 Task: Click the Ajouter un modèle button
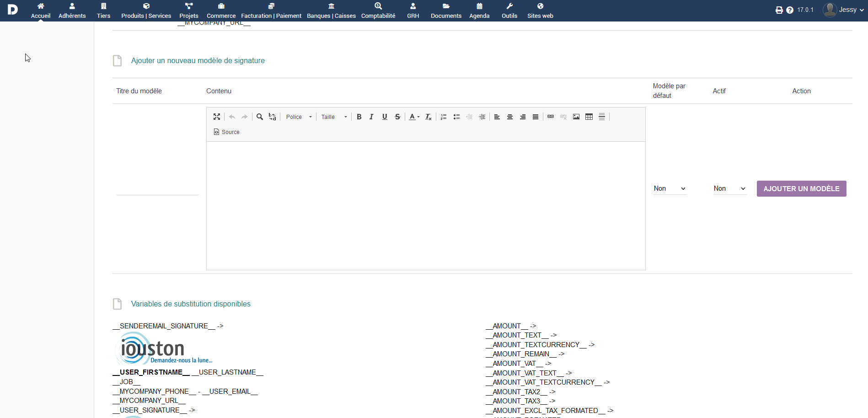801,188
